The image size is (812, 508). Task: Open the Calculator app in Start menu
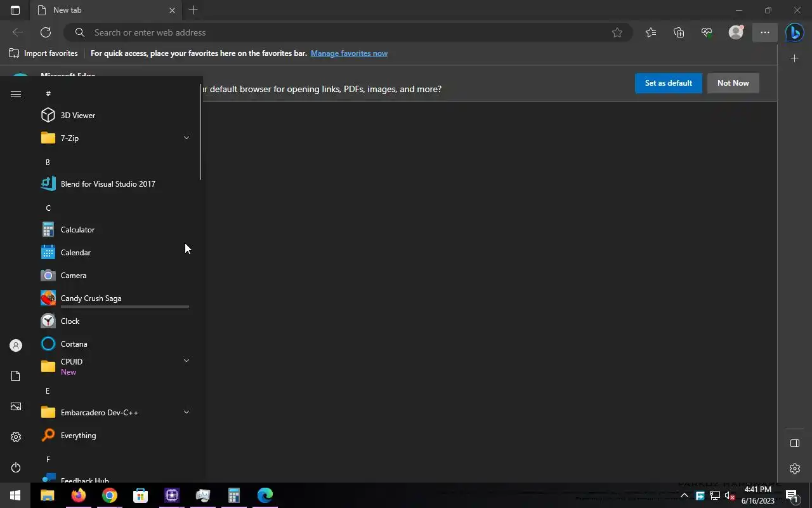coord(115,229)
